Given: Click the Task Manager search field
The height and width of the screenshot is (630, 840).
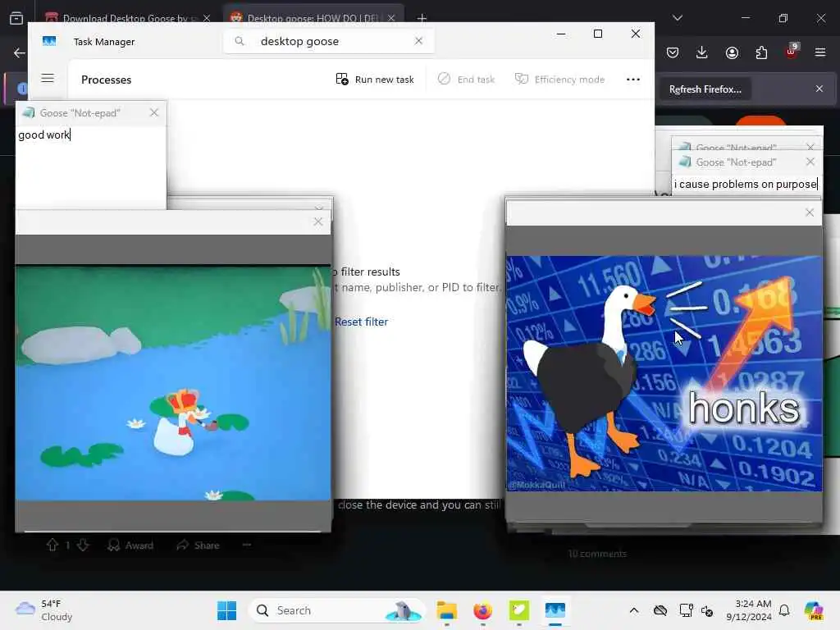Looking at the screenshot, I should (328, 41).
